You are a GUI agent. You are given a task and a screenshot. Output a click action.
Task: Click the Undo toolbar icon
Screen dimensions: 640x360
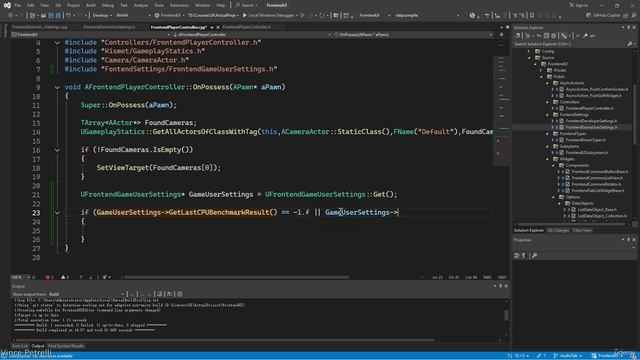tap(68, 16)
